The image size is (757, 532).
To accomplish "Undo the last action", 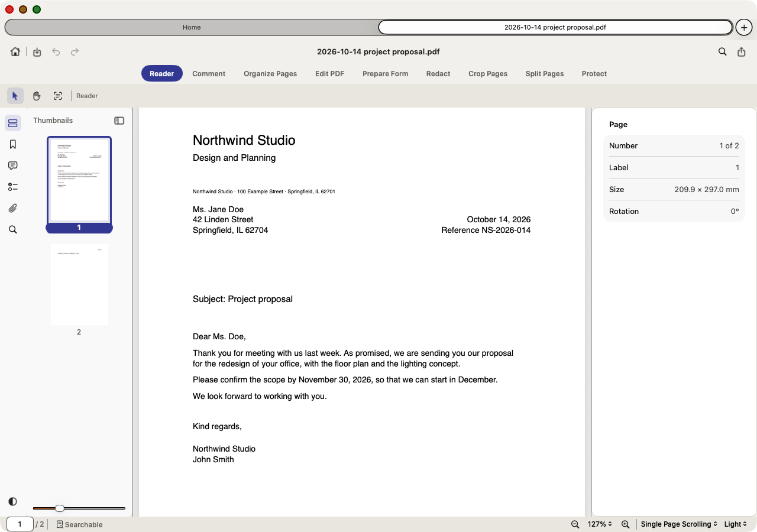I will (56, 52).
